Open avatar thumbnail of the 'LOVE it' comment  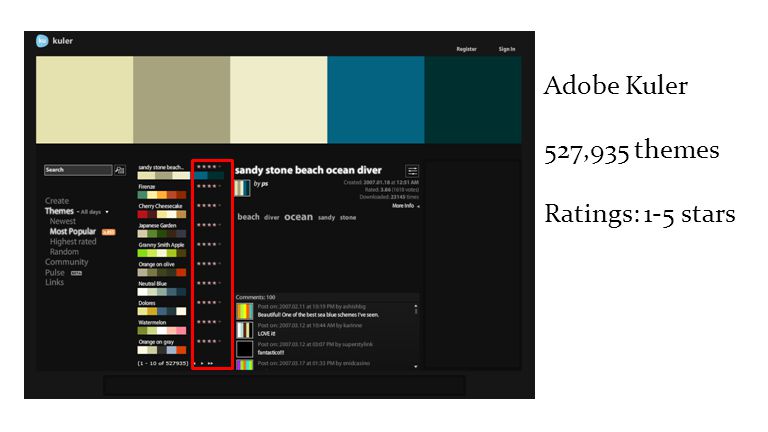coord(244,330)
